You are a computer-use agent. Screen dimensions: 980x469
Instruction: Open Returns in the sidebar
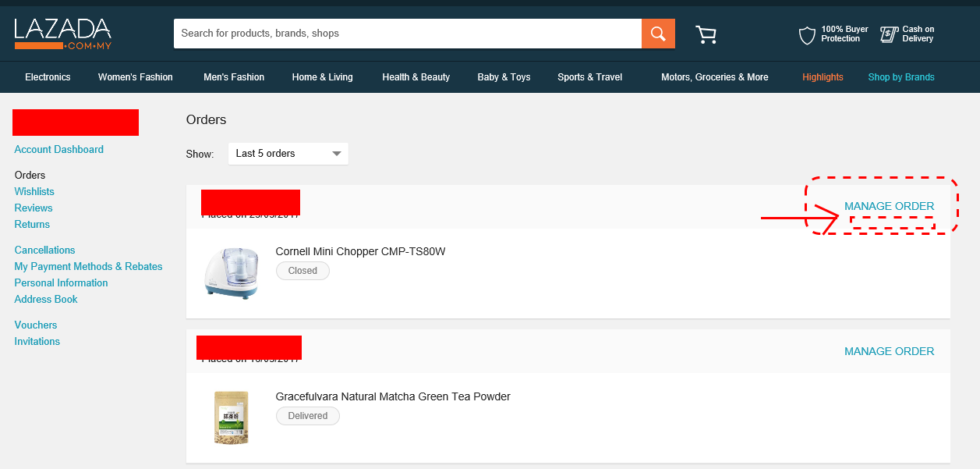point(32,224)
